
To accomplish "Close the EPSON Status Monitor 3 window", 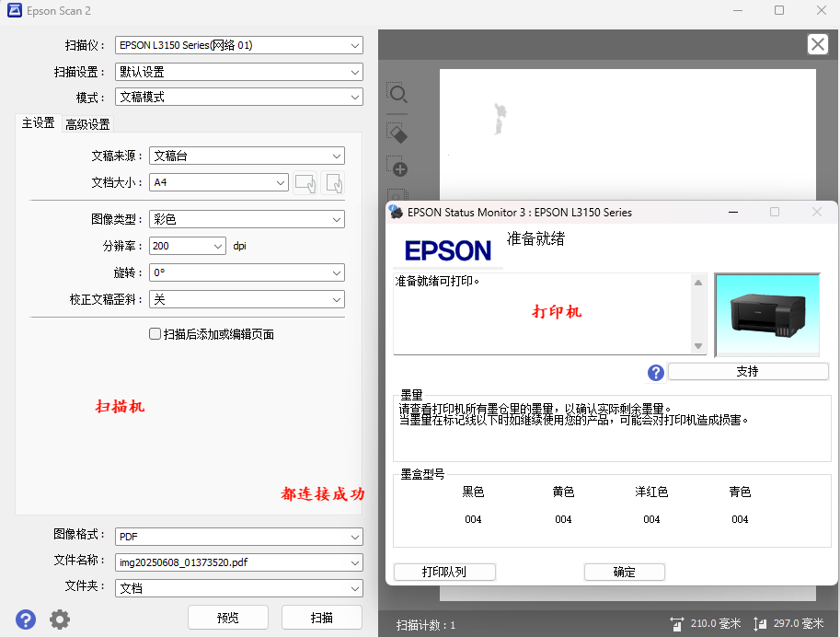I will point(816,213).
